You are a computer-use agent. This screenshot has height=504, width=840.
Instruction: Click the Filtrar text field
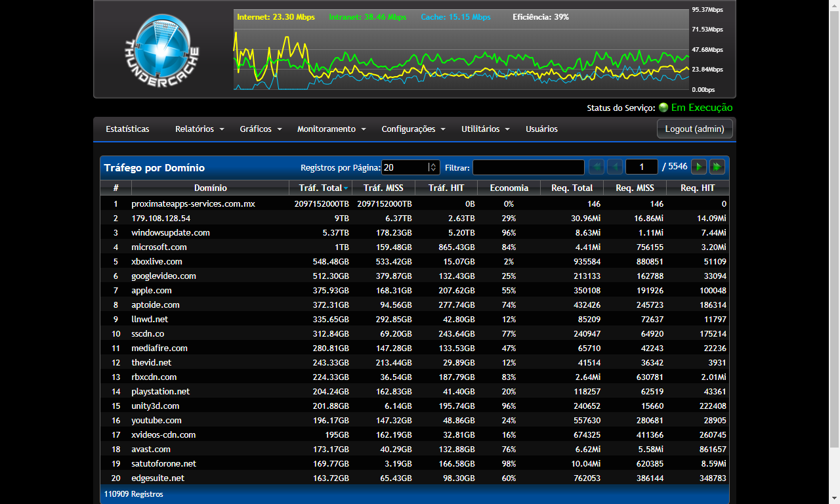point(528,167)
